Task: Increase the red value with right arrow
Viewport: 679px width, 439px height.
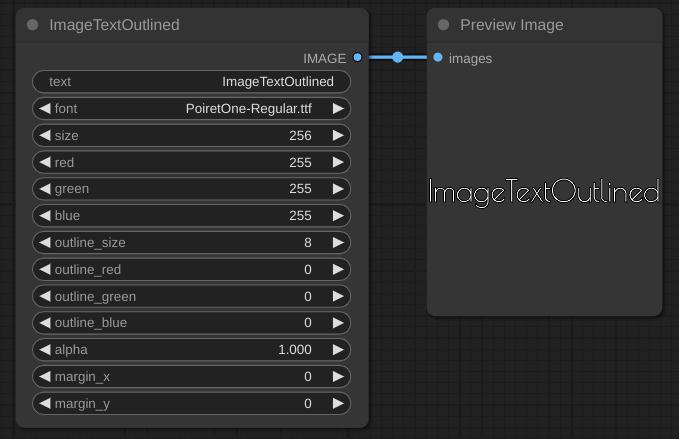Action: pyautogui.click(x=338, y=162)
